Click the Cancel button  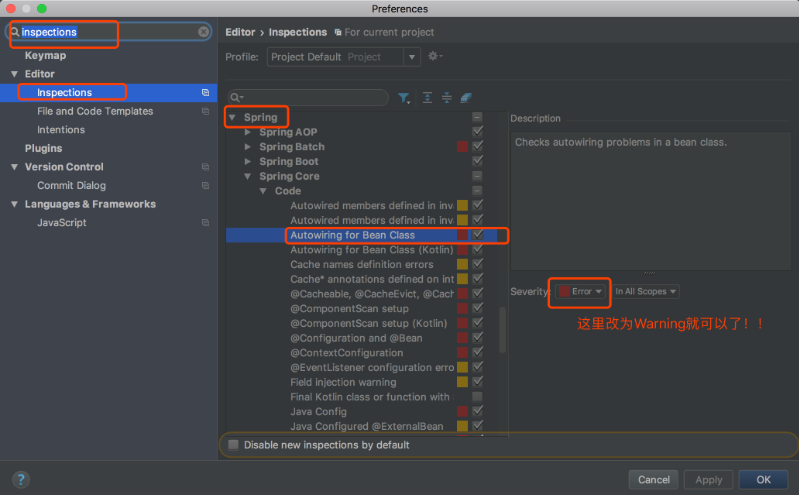pos(654,480)
